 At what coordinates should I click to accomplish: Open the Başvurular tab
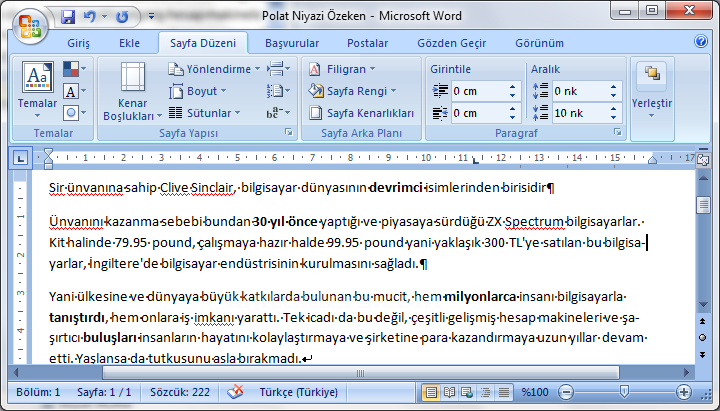pyautogui.click(x=292, y=43)
